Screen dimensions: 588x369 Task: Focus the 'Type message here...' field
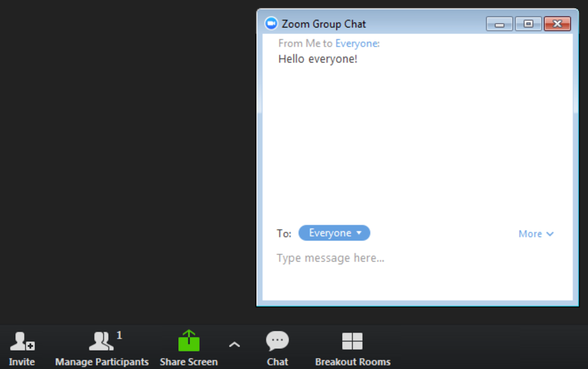click(417, 258)
